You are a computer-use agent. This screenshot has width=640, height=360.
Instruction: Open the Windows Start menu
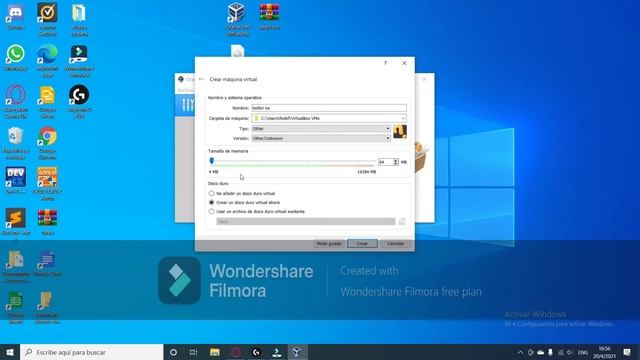click(x=10, y=352)
